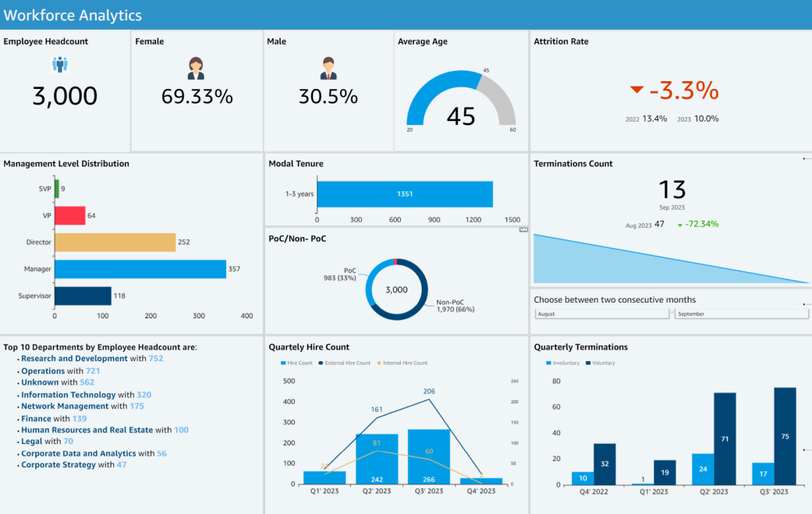
Task: Click the light blue PoC donut segment
Action: [x=371, y=282]
